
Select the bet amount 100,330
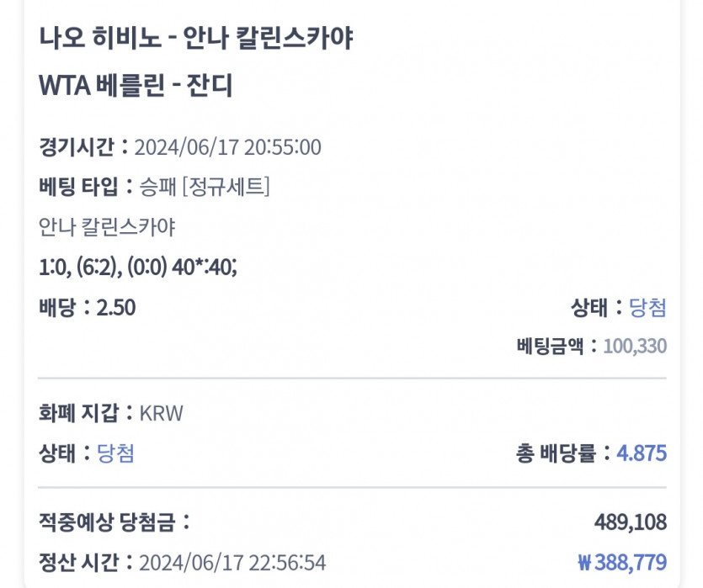[x=635, y=346]
